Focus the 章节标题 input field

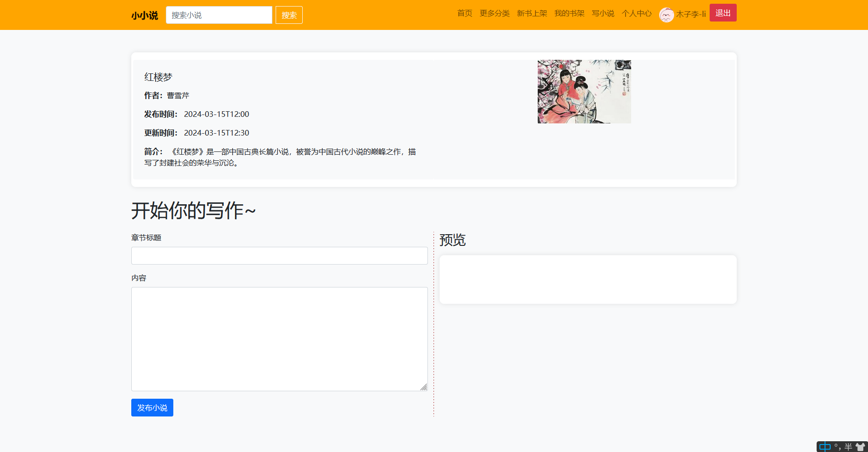[x=279, y=256]
